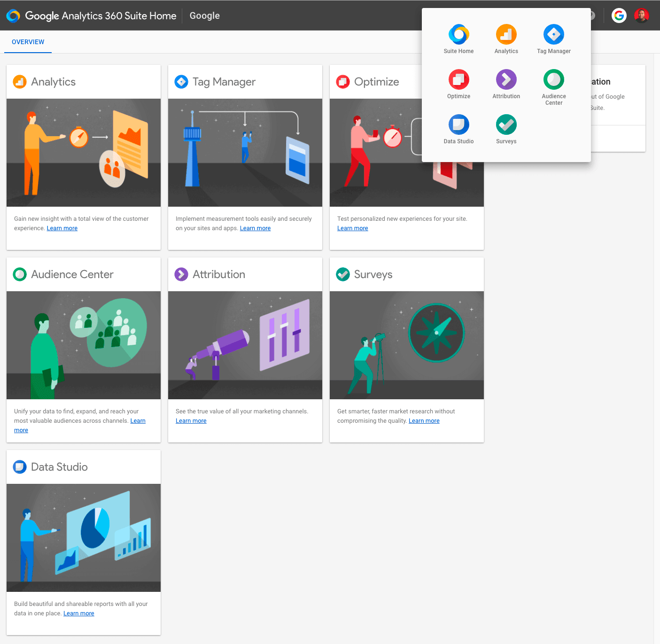This screenshot has width=660, height=644.
Task: Click the Attribution telescope illustration
Action: click(x=245, y=345)
